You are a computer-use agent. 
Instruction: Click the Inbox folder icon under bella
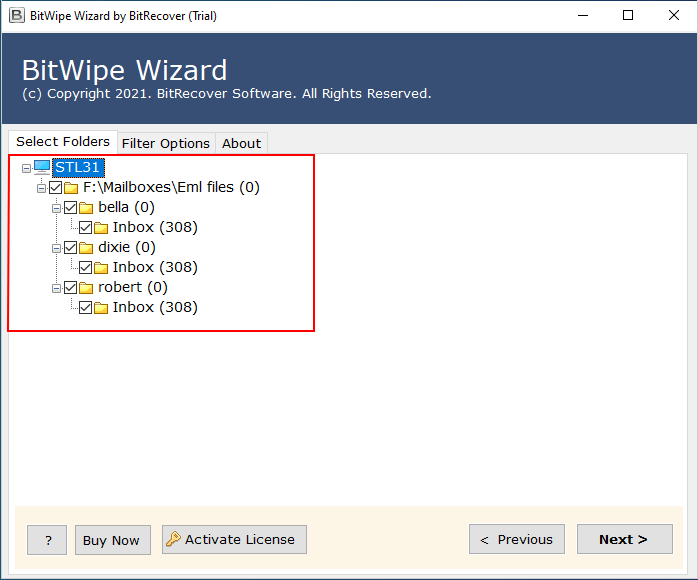click(101, 228)
